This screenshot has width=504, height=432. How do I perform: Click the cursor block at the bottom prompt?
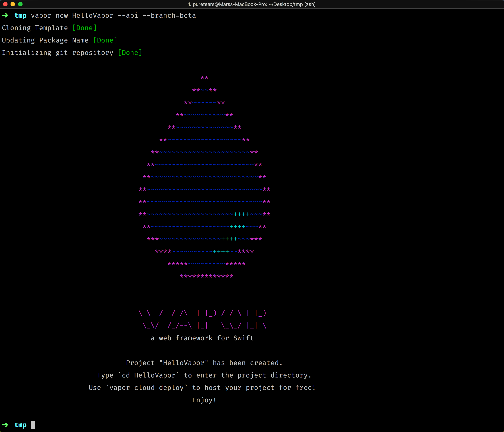click(x=33, y=425)
